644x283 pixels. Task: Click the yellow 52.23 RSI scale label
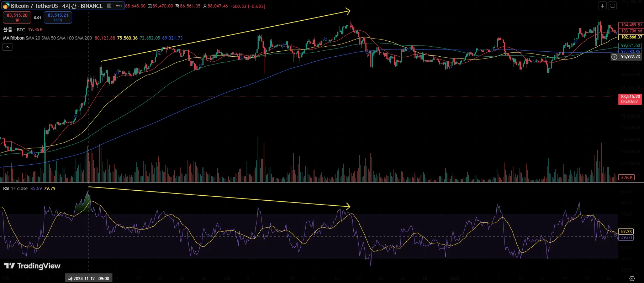626,232
